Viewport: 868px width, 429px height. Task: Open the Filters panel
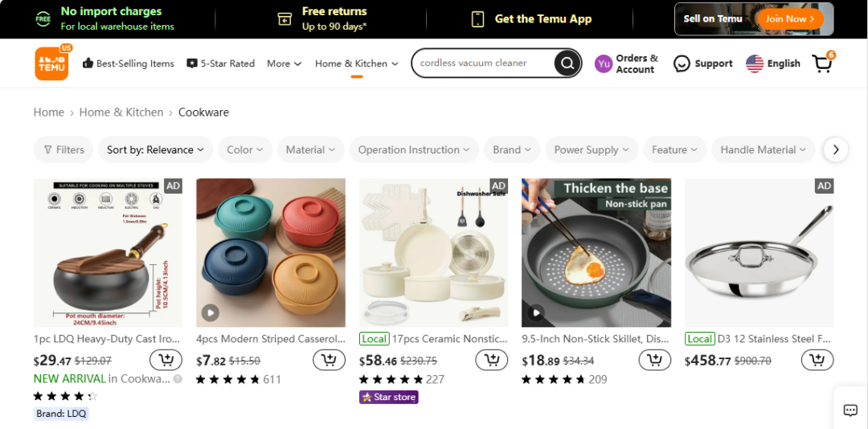(63, 149)
